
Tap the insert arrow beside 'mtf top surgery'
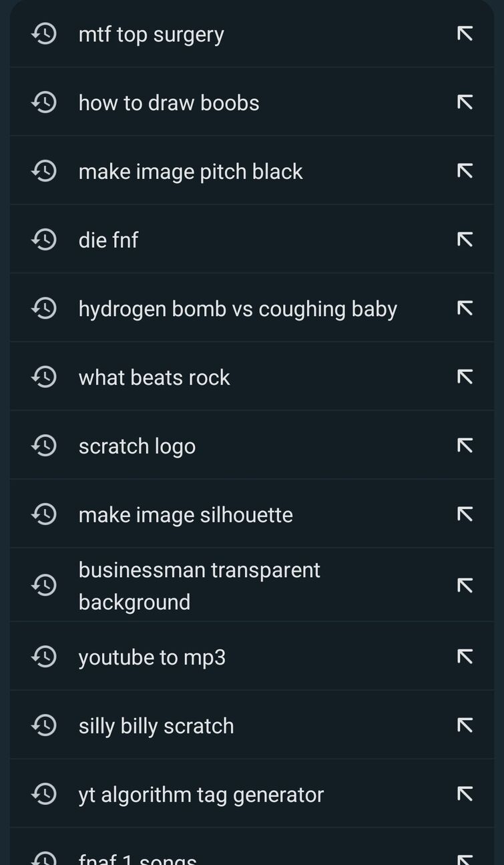pyautogui.click(x=465, y=33)
